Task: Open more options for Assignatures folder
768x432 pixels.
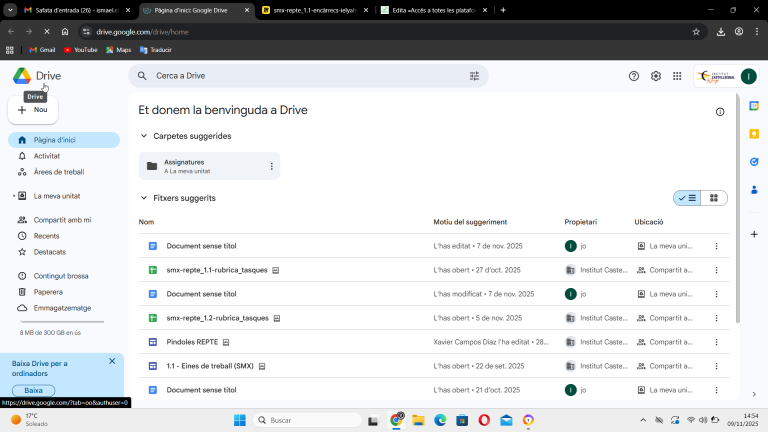Action: pyautogui.click(x=271, y=166)
